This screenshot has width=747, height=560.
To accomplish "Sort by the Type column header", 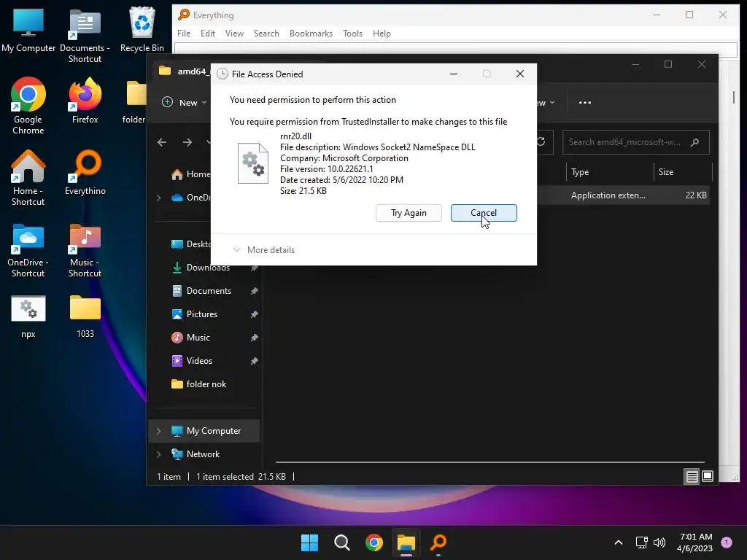I will (609, 172).
